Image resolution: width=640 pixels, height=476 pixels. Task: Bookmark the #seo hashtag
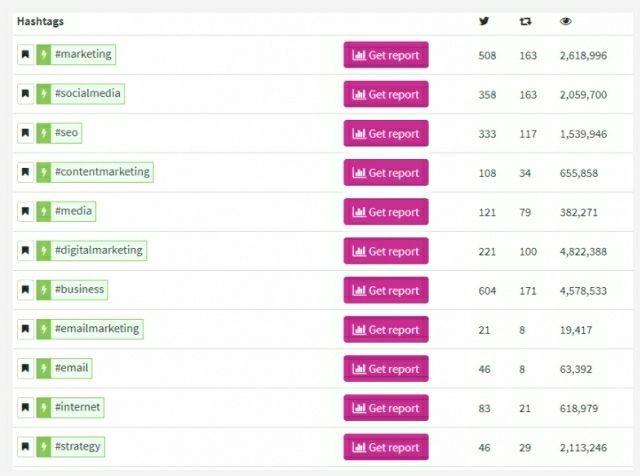tap(25, 133)
